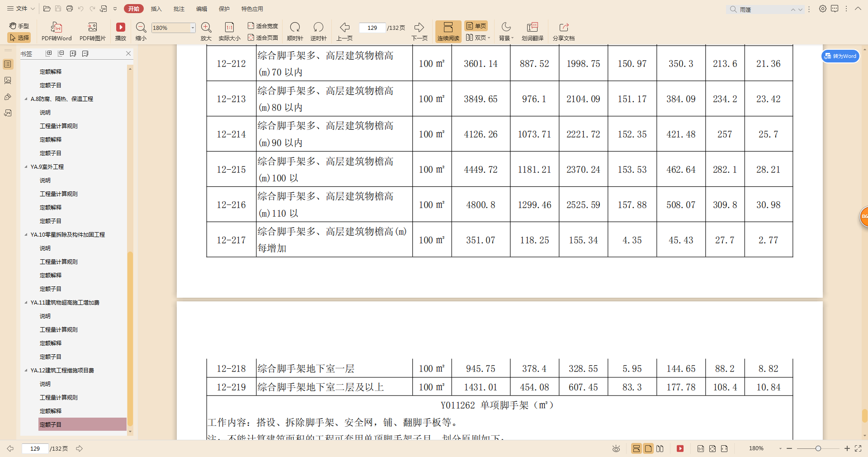Switch to the 保护 tab
Screen dimensions: 868x457
[224, 9]
